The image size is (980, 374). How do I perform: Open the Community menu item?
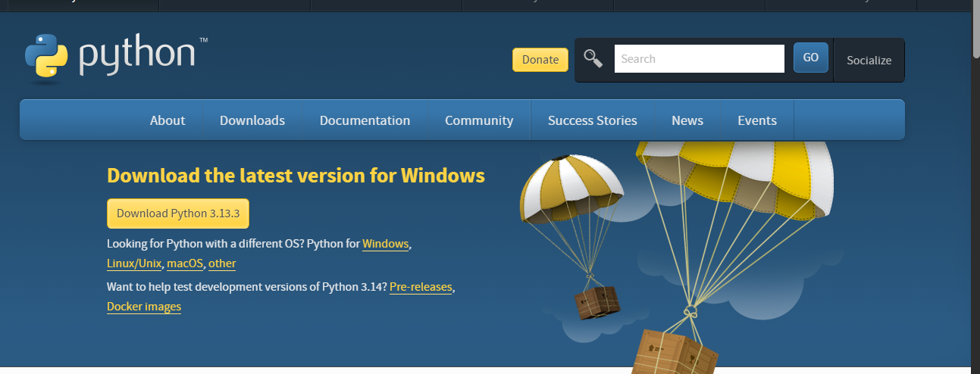479,120
